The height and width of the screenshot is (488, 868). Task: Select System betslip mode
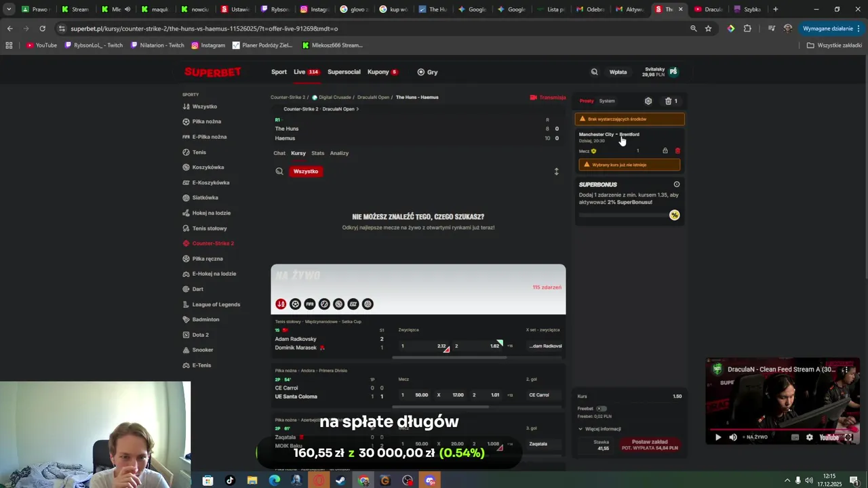pos(607,101)
